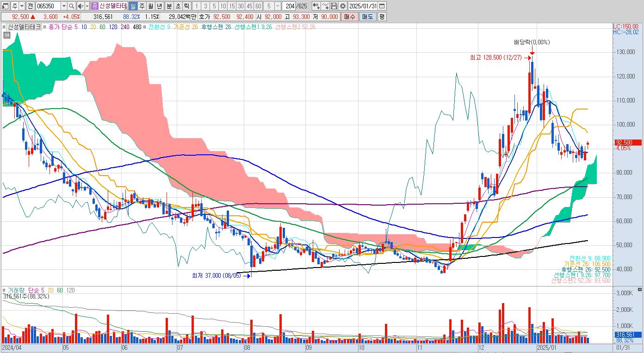Open the 주 type dropdown arrow
The image size is (644, 353).
coord(22,6)
